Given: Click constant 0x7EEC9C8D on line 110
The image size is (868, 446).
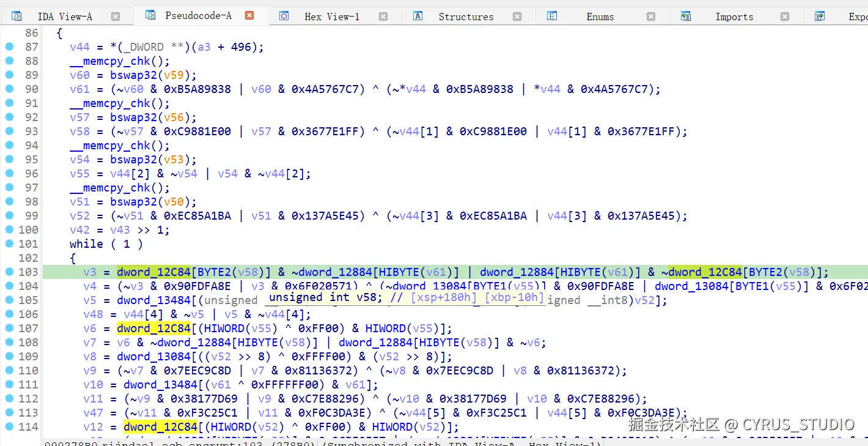Looking at the screenshot, I should [x=197, y=370].
